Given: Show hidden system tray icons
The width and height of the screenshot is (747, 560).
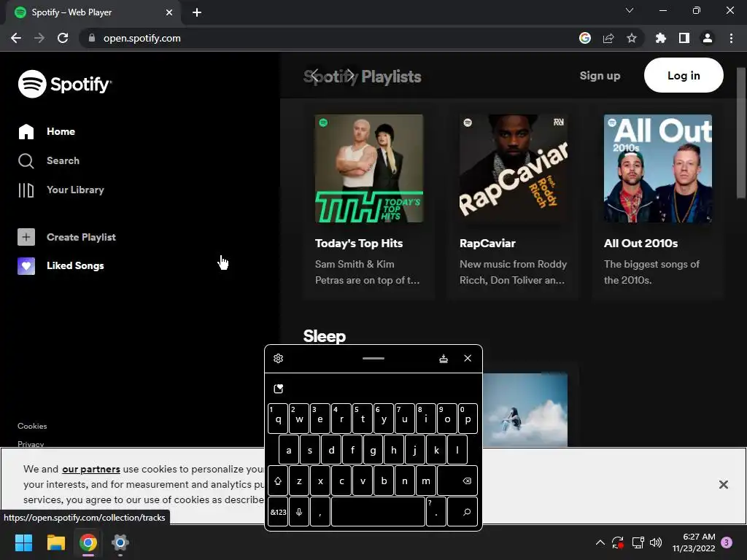Looking at the screenshot, I should 600,542.
